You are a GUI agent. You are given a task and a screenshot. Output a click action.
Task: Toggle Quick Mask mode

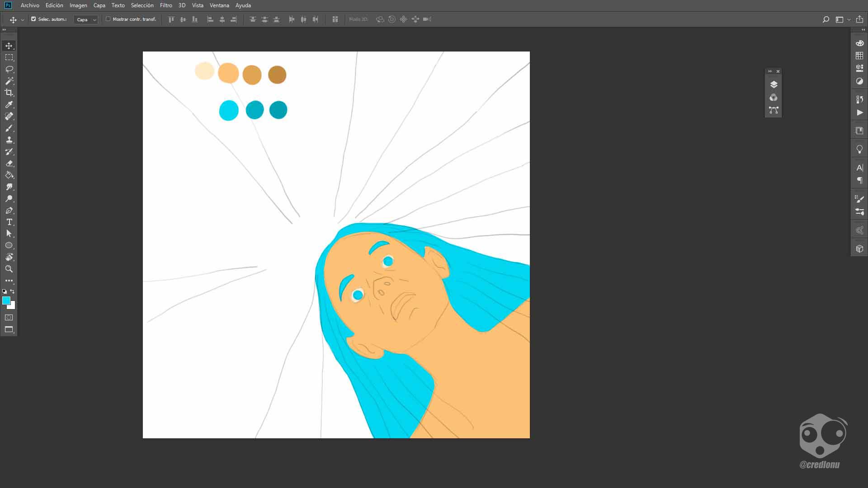pyautogui.click(x=9, y=317)
